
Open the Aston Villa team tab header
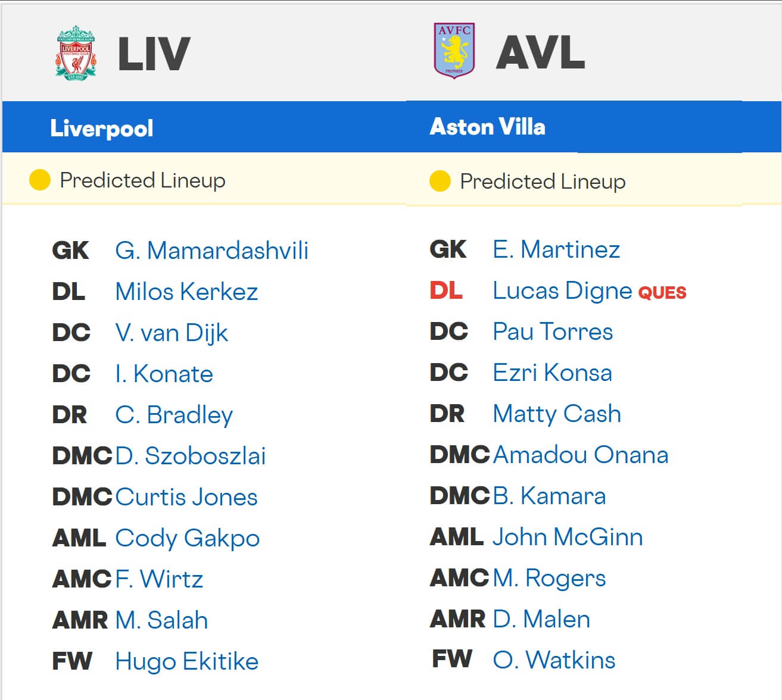(487, 127)
